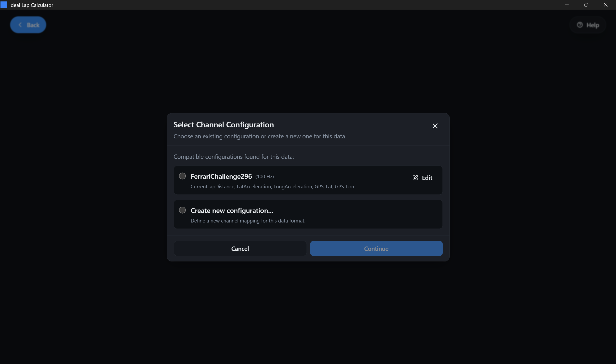Click the Select Channel Configuration dialog title
616x364 pixels.
(x=224, y=125)
